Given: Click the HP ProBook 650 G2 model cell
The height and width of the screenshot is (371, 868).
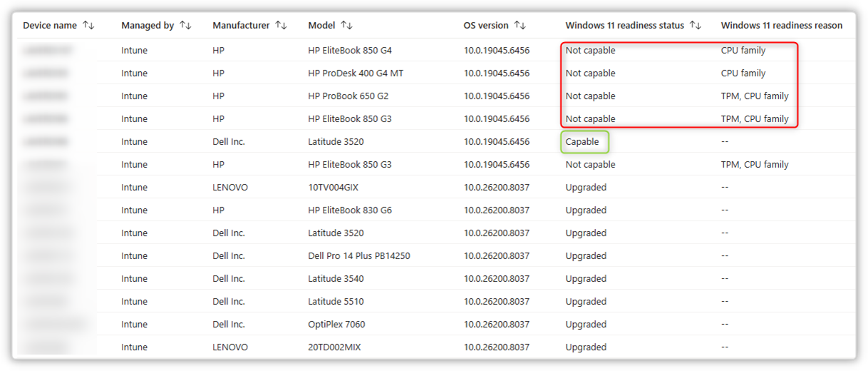Looking at the screenshot, I should pos(348,96).
